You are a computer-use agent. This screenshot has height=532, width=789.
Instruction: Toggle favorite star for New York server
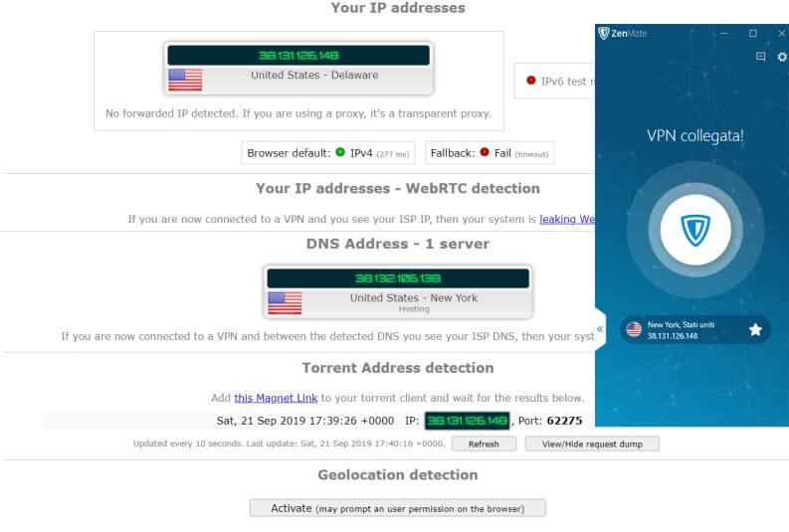(755, 330)
